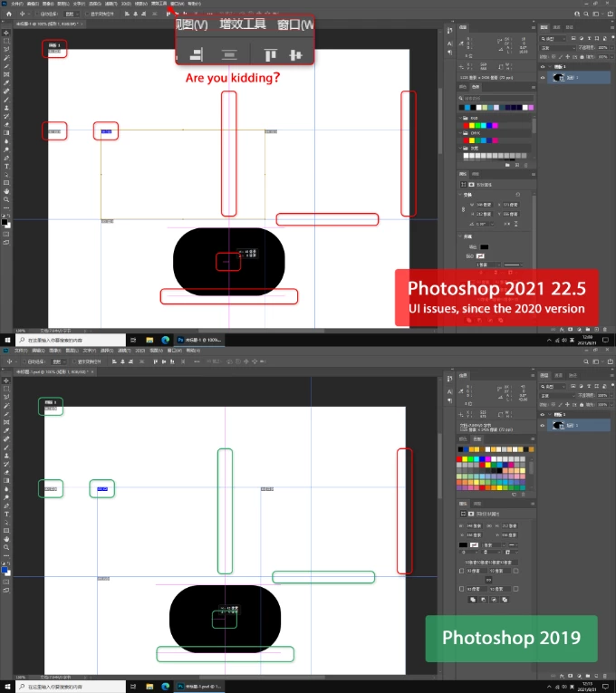Switch to Color tab in Photoshop 2021 swatches panel
Viewport: 616px width, 693px height.
point(463,87)
